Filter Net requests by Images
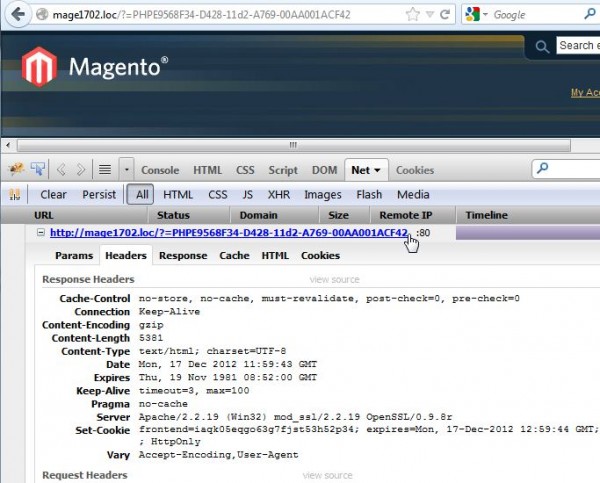This screenshot has width=600, height=483. tap(323, 195)
